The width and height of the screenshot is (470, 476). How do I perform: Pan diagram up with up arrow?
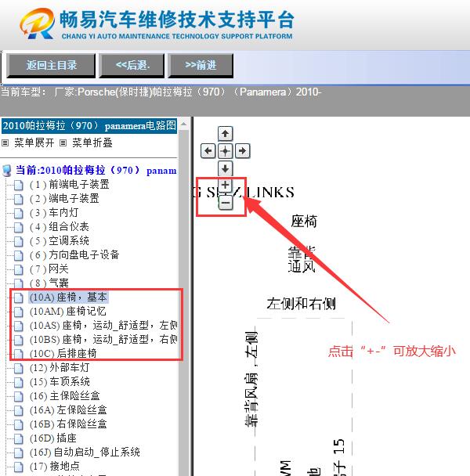click(x=225, y=134)
